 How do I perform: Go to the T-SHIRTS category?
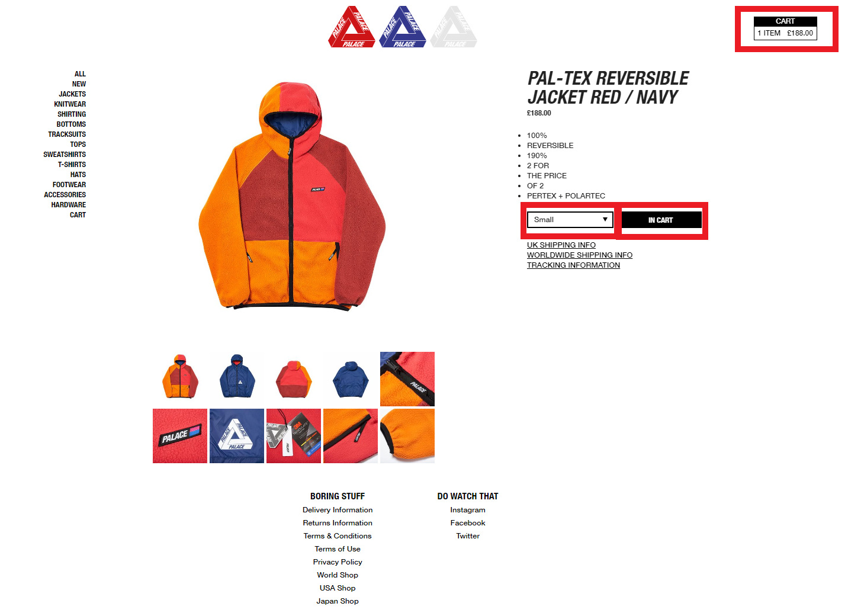point(72,165)
